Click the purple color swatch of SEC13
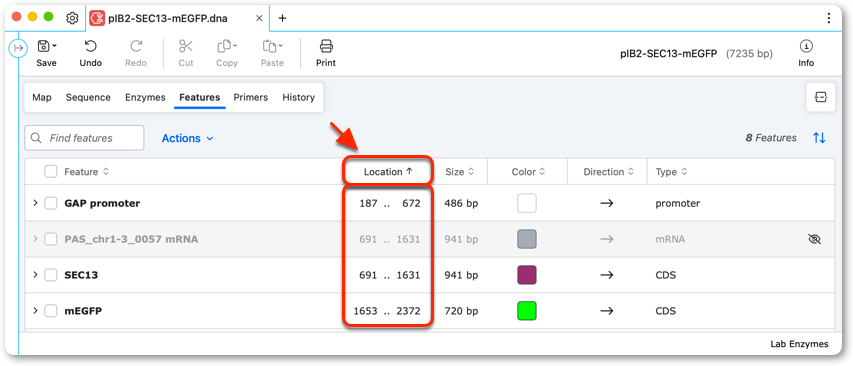The height and width of the screenshot is (366, 853). click(x=527, y=275)
